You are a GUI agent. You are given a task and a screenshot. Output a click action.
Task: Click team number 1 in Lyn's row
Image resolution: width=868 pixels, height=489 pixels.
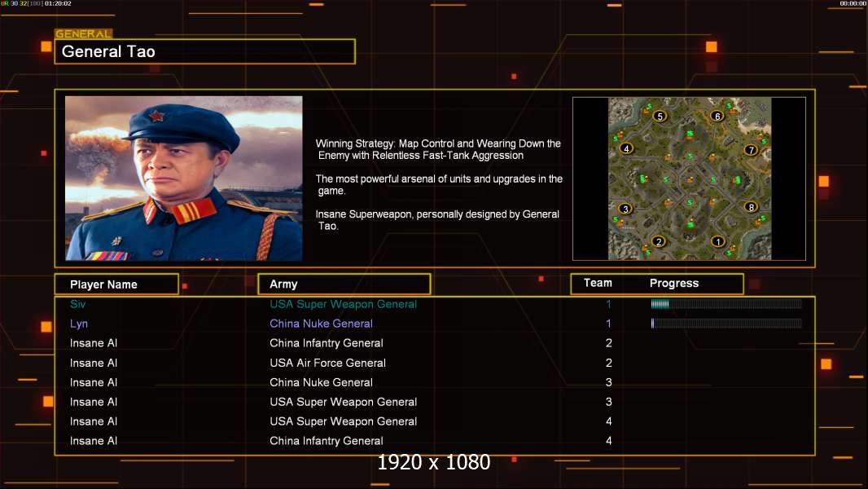point(608,324)
